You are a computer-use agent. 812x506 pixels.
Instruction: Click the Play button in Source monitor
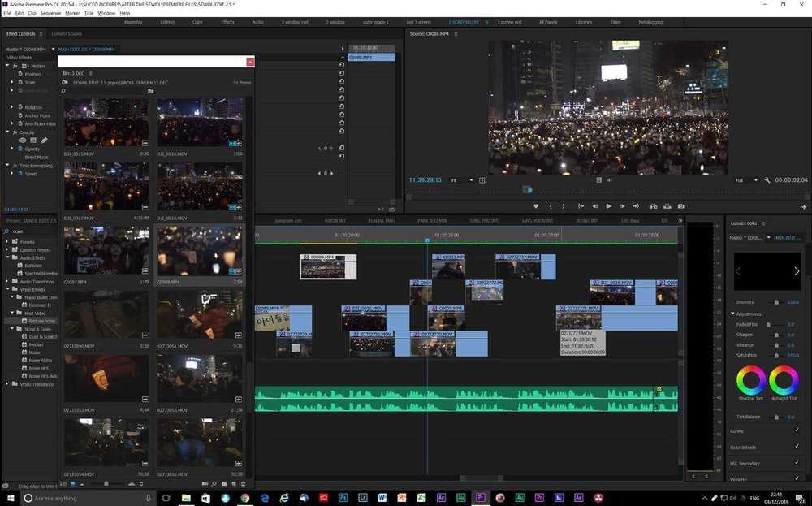[608, 206]
